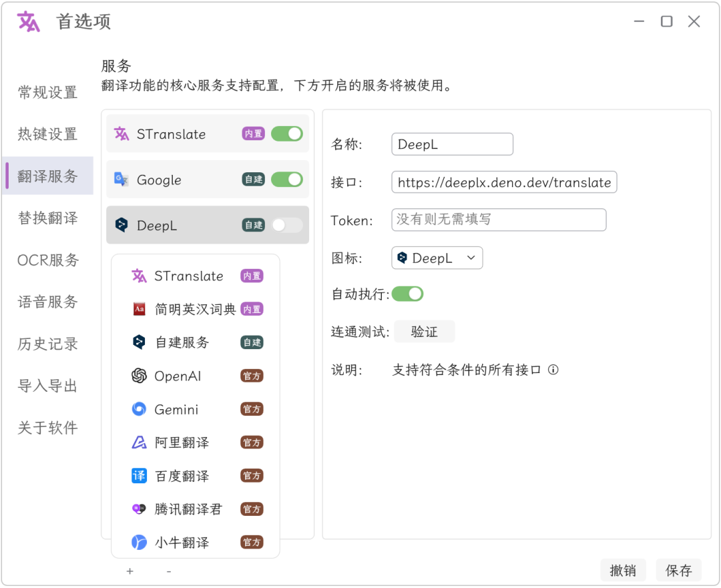Open 语音服务 settings

click(x=47, y=302)
